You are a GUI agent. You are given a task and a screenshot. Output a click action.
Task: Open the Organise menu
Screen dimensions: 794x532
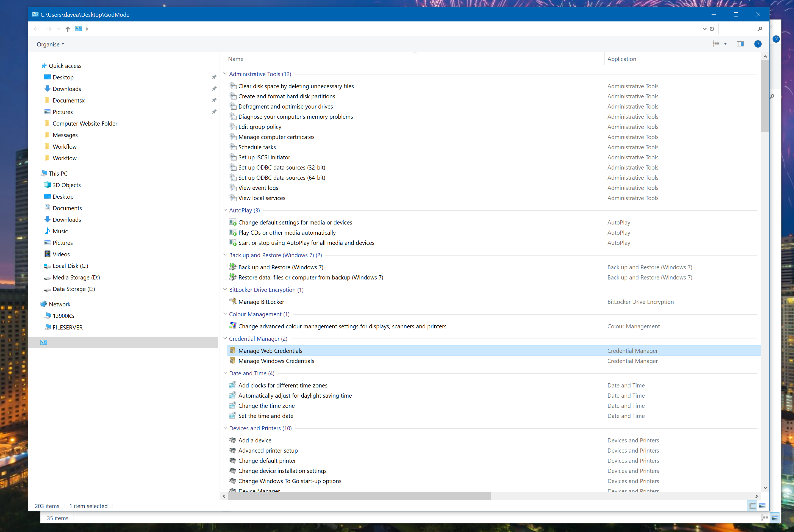(50, 45)
